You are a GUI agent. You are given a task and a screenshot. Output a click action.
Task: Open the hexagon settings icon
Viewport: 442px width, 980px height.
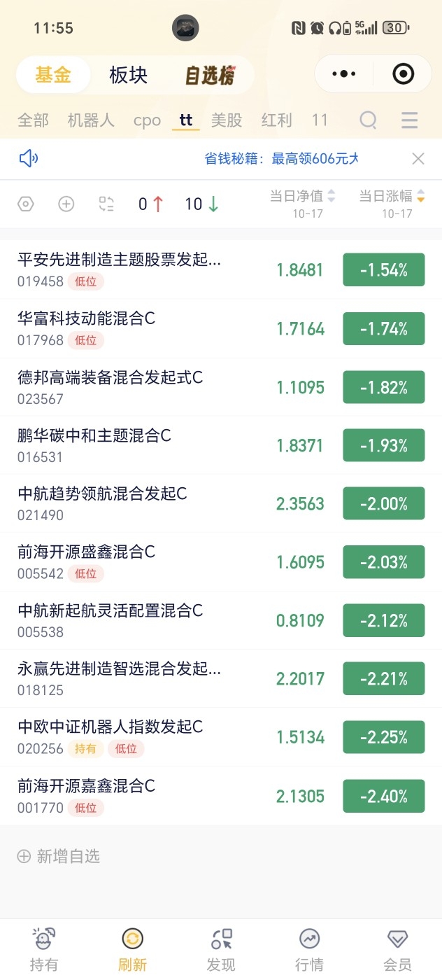point(25,204)
